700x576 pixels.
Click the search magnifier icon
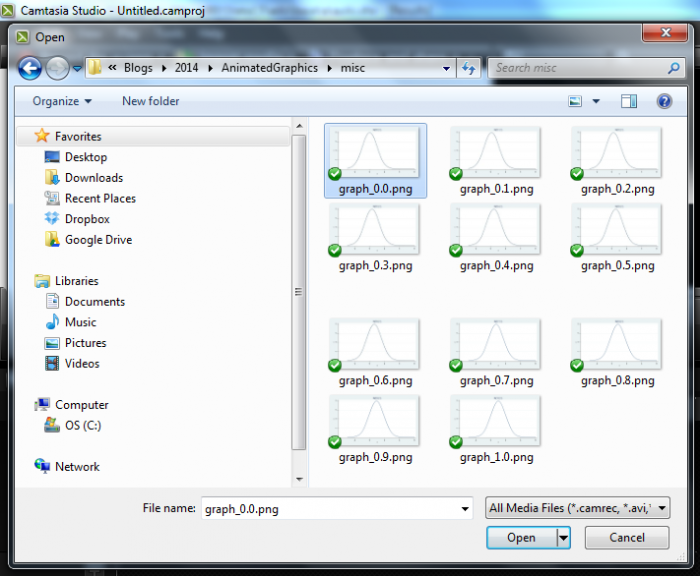[674, 68]
